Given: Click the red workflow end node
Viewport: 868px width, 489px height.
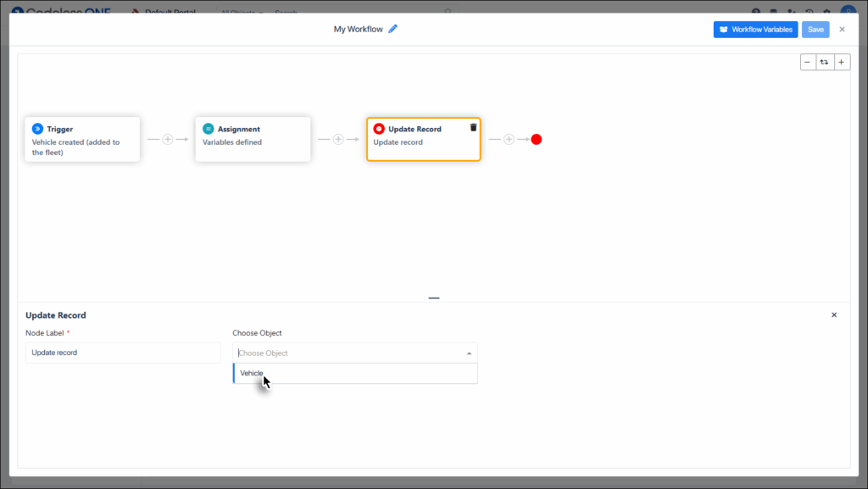Looking at the screenshot, I should [x=536, y=138].
